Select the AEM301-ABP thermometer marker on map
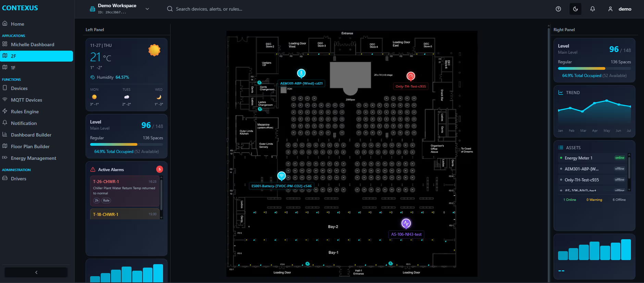The image size is (644, 283). (x=301, y=73)
